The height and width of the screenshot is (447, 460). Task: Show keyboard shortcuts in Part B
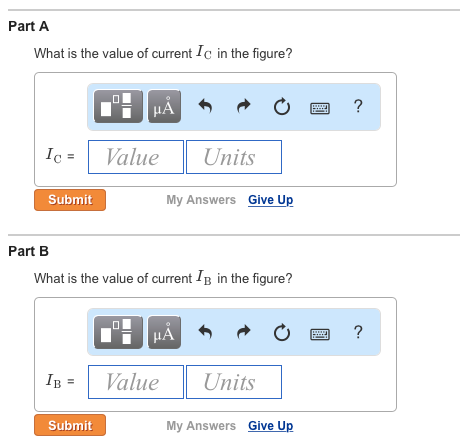click(x=320, y=334)
